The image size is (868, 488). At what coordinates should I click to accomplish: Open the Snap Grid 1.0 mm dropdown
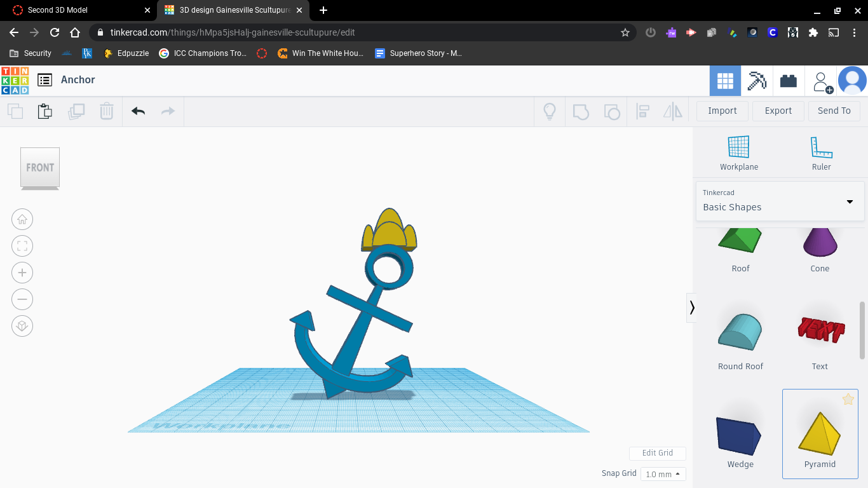663,474
